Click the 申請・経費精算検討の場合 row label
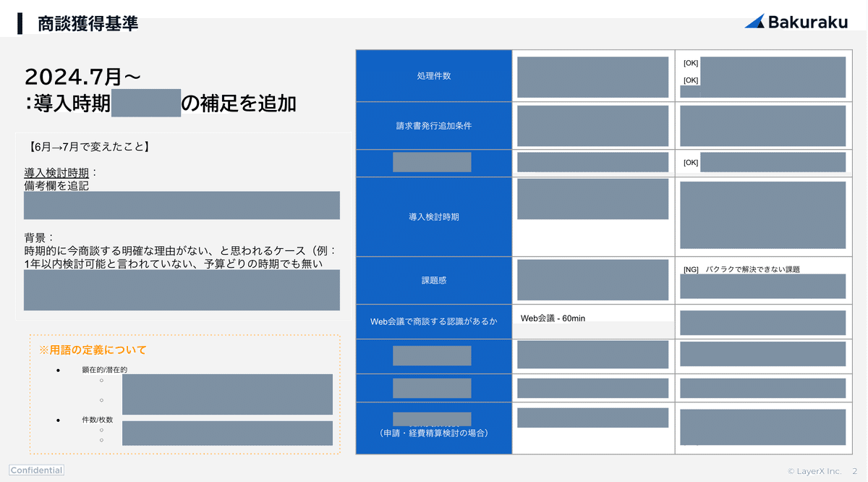The height and width of the screenshot is (482, 868). pos(433,432)
